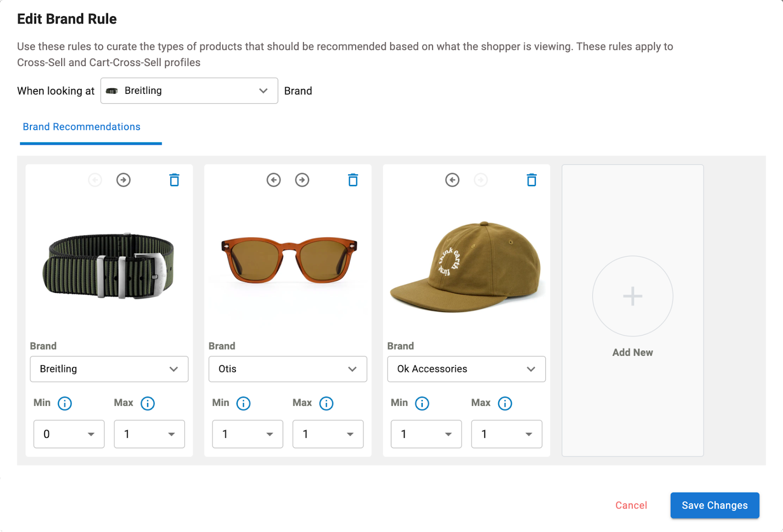This screenshot has height=532, width=783.
Task: Click the plus circle to add new brand
Action: tap(632, 296)
